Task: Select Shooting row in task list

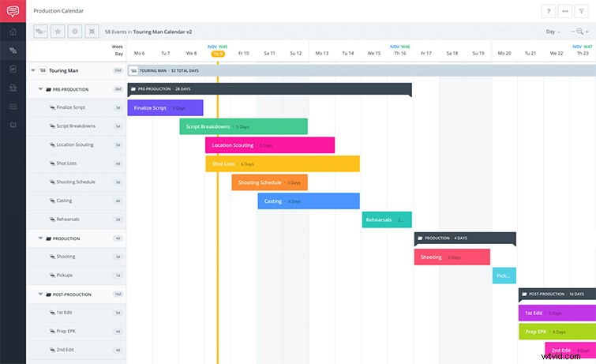Action: [x=77, y=257]
